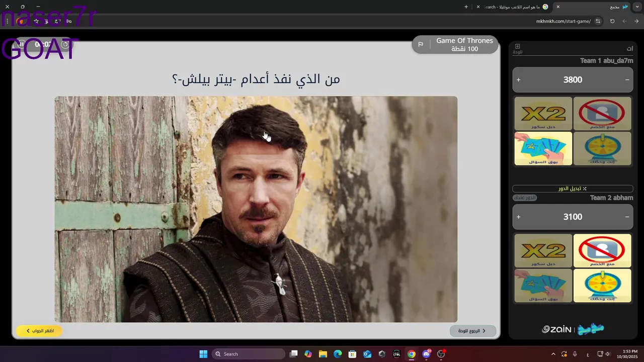This screenshot has height=362, width=644.
Task: Open Chrome three-dot menu
Action: [x=8, y=21]
